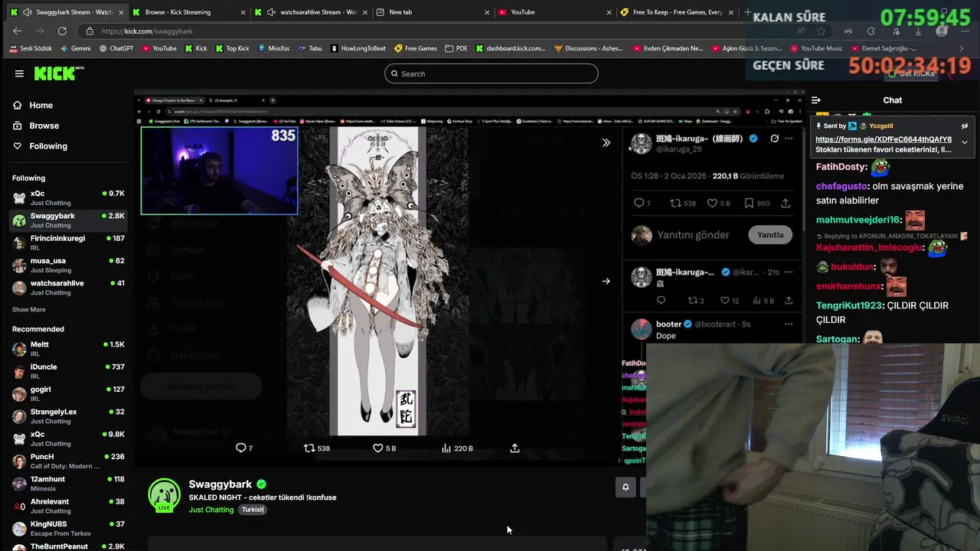
Task: Open a new browser tab plus button
Action: point(747,12)
